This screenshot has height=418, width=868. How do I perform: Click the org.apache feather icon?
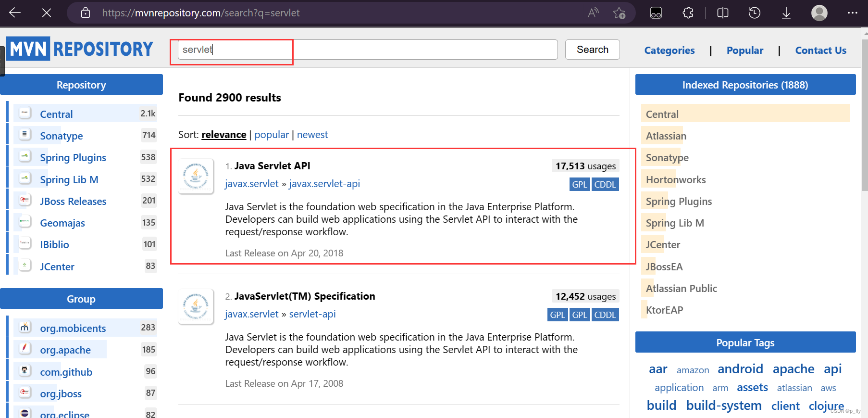tap(25, 348)
